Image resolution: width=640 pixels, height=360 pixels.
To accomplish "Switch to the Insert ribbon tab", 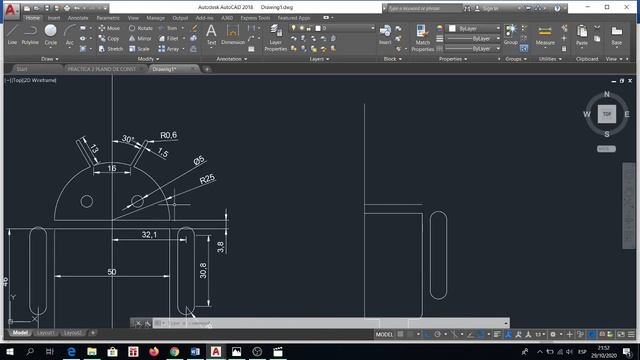I will point(54,18).
